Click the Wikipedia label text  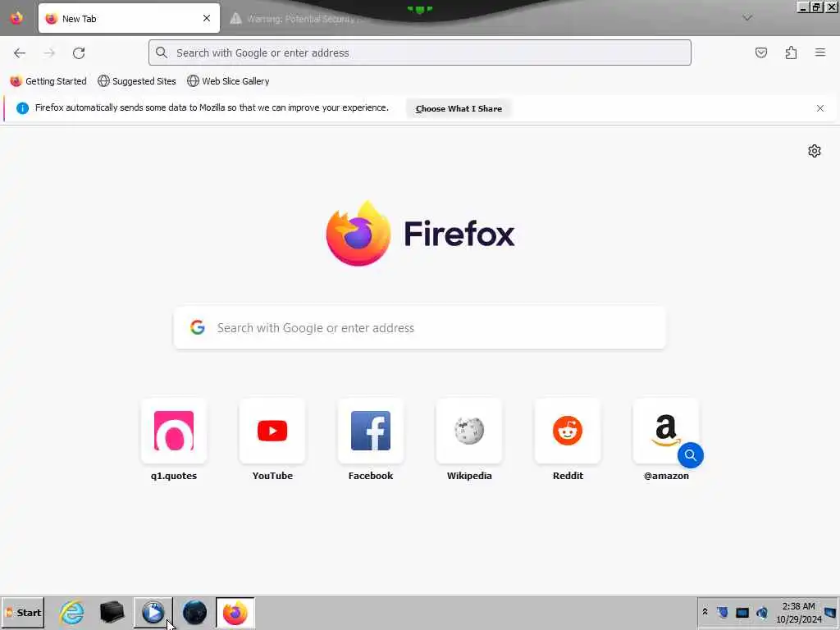point(469,476)
